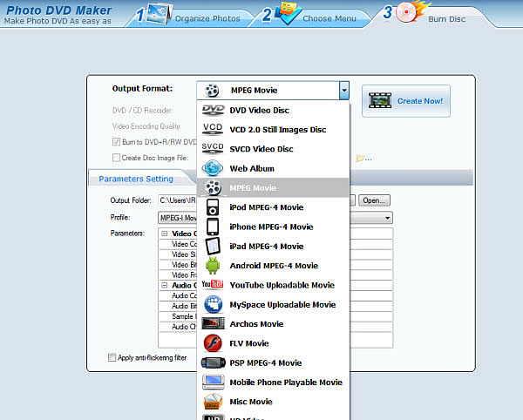Click the Photo DVD Maker title
This screenshot has width=523, height=420.
pos(58,10)
